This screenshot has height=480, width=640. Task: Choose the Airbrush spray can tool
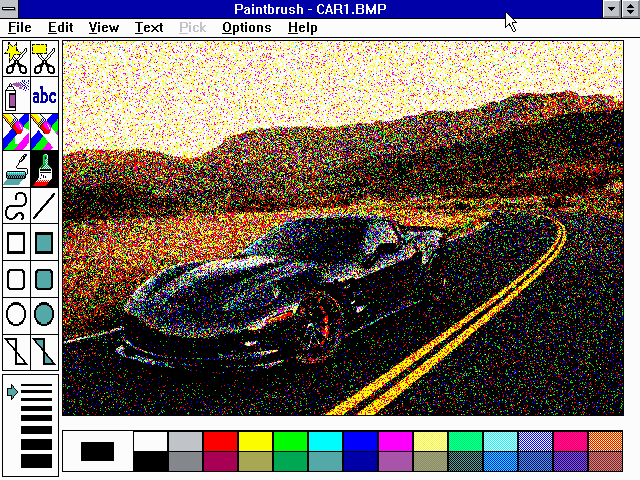coord(16,96)
